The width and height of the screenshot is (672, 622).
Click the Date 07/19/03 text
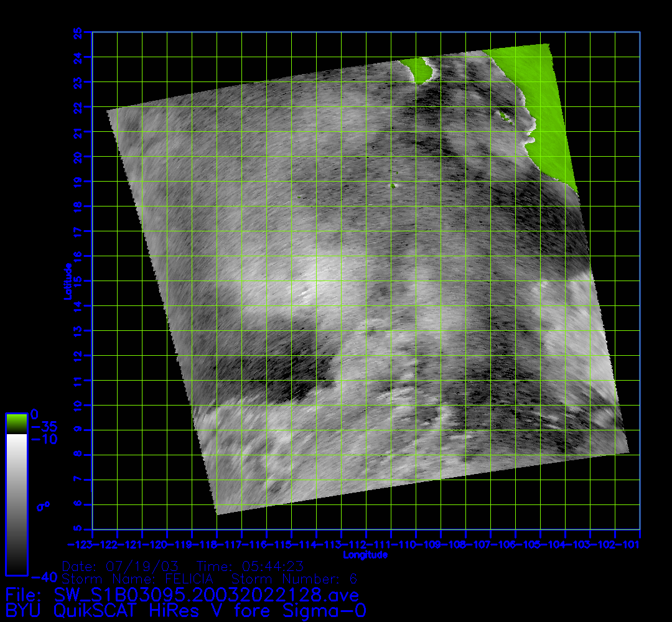(x=121, y=567)
